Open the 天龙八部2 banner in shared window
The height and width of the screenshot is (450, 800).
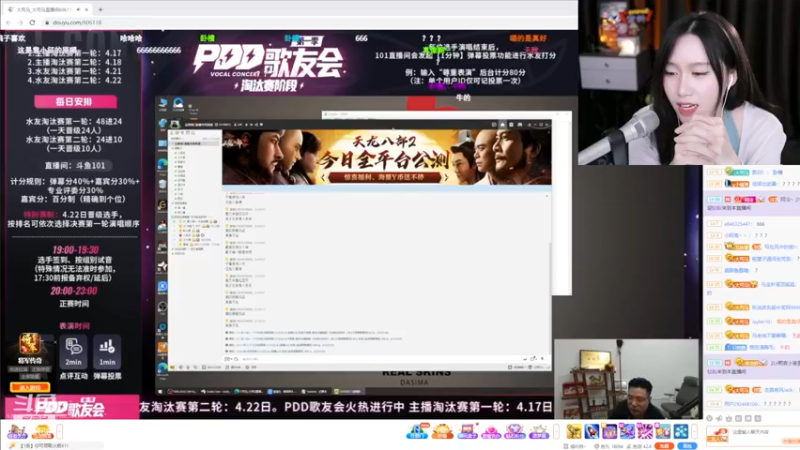386,157
